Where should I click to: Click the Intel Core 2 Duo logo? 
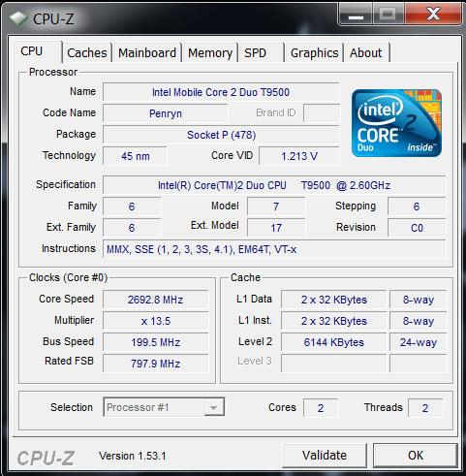point(396,123)
